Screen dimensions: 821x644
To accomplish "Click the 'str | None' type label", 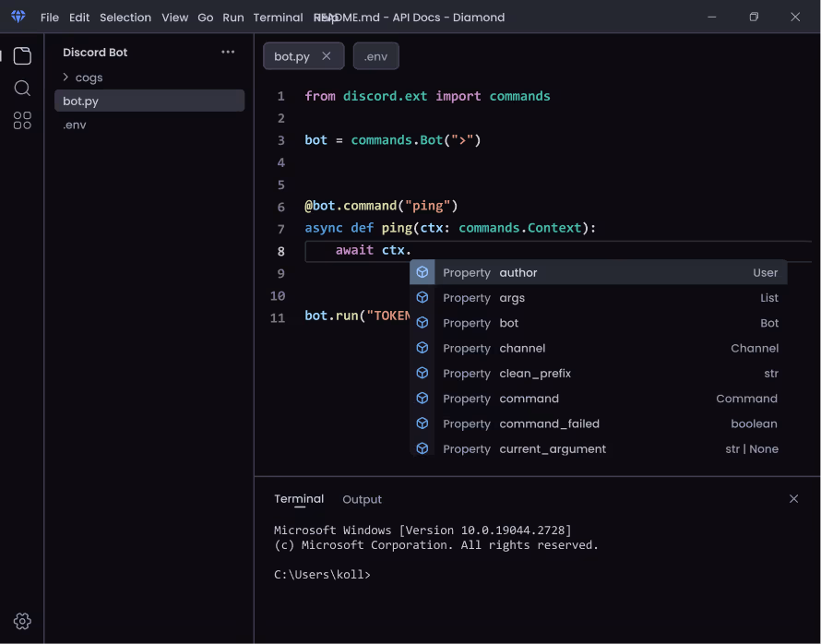I will [752, 448].
